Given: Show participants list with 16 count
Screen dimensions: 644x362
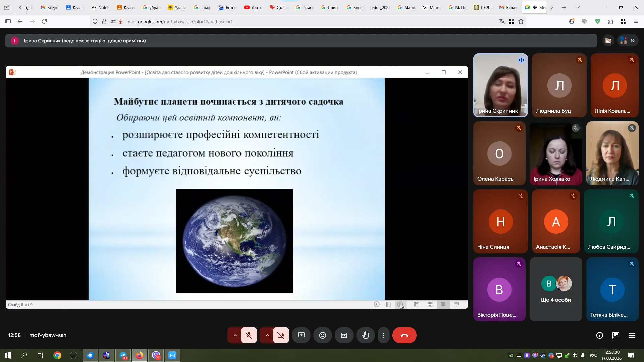Looking at the screenshot, I should click(627, 41).
